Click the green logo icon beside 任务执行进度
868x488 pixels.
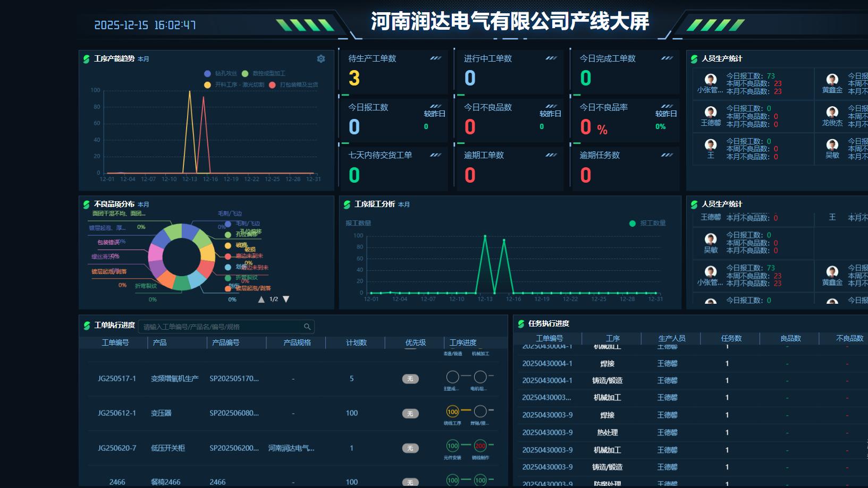click(x=523, y=323)
